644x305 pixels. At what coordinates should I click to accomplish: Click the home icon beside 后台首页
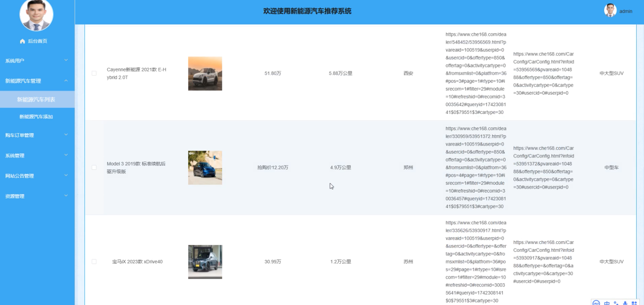point(21,41)
